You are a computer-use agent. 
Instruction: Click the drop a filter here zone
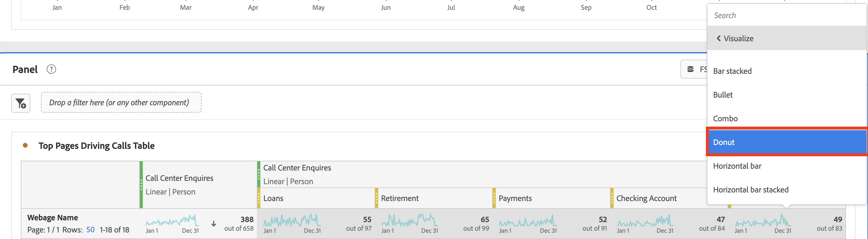tap(121, 102)
